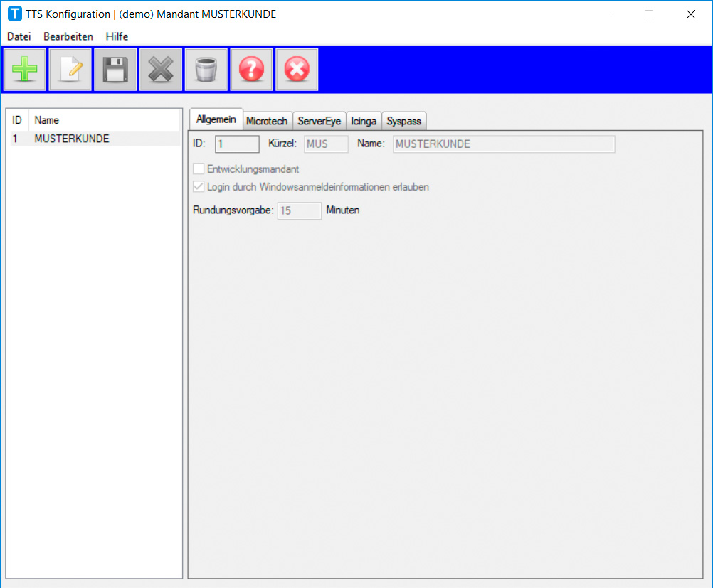The image size is (713, 588).
Task: Click the Name field showing MUSTERKUNDE
Action: coord(504,144)
